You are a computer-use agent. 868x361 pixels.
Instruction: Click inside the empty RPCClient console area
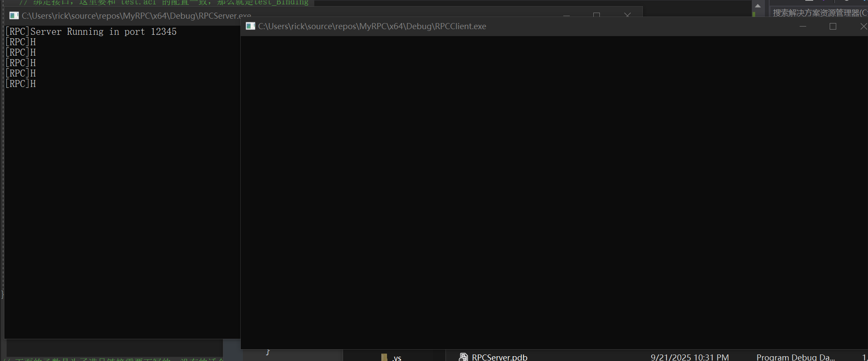coord(553,191)
